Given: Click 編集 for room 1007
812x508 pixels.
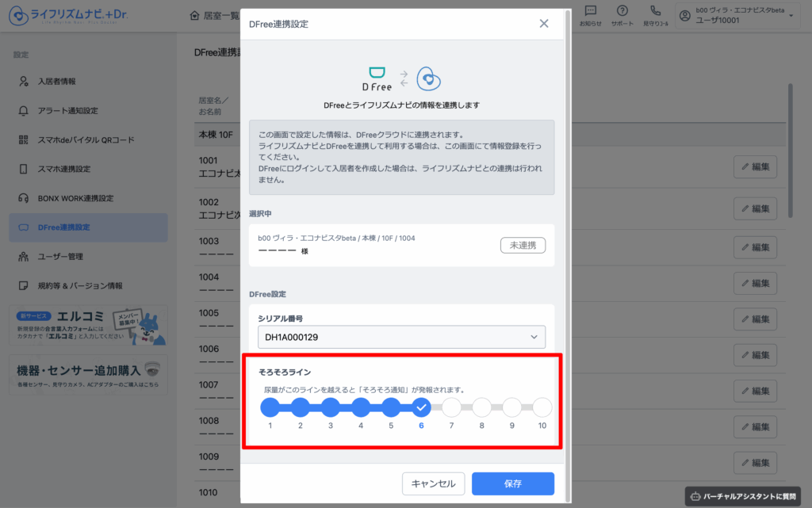Looking at the screenshot, I should coord(755,391).
